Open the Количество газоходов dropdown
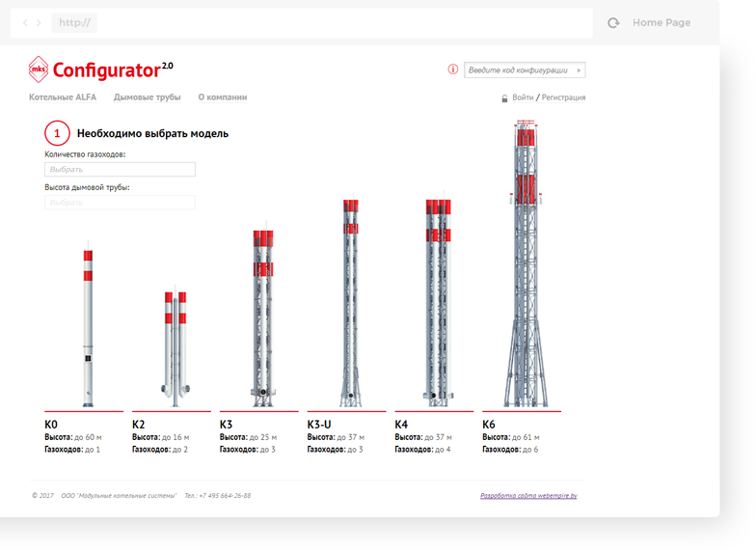Image resolution: width=756 pixels, height=552 pixels. 120,170
